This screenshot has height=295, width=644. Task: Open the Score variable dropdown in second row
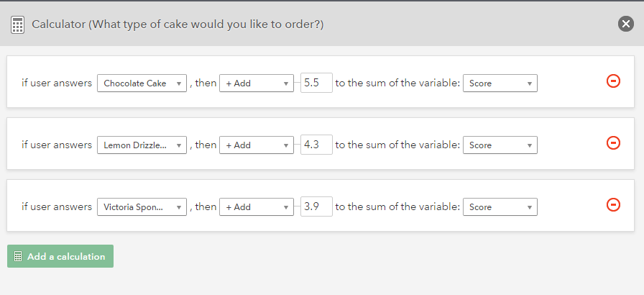500,145
